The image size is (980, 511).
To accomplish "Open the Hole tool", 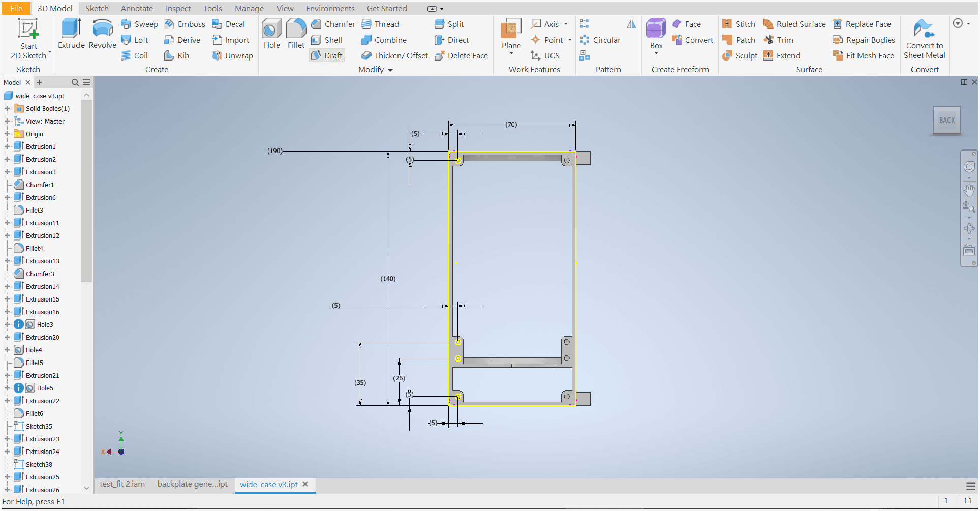I will (x=271, y=33).
